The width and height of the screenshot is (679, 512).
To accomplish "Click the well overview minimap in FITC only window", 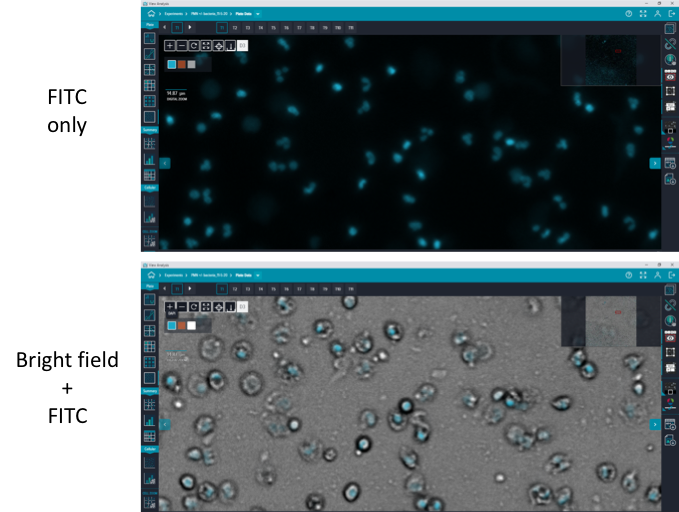I will click(x=611, y=60).
